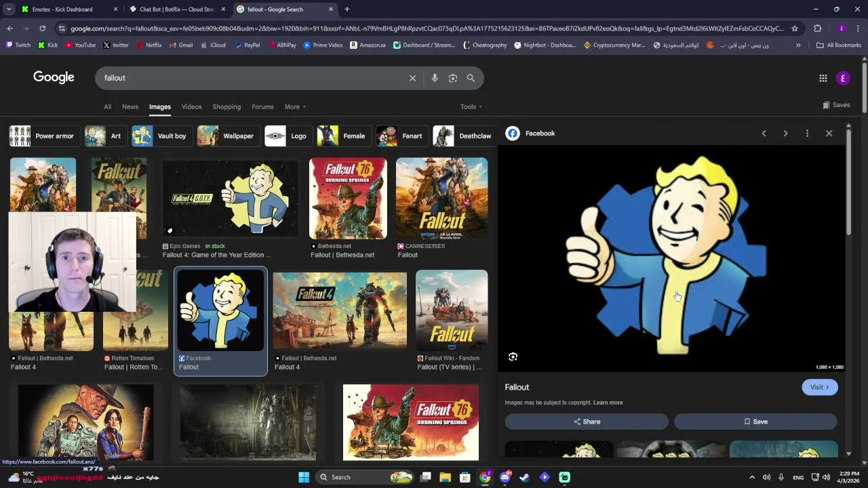Start voice search with the microphone icon

(435, 78)
